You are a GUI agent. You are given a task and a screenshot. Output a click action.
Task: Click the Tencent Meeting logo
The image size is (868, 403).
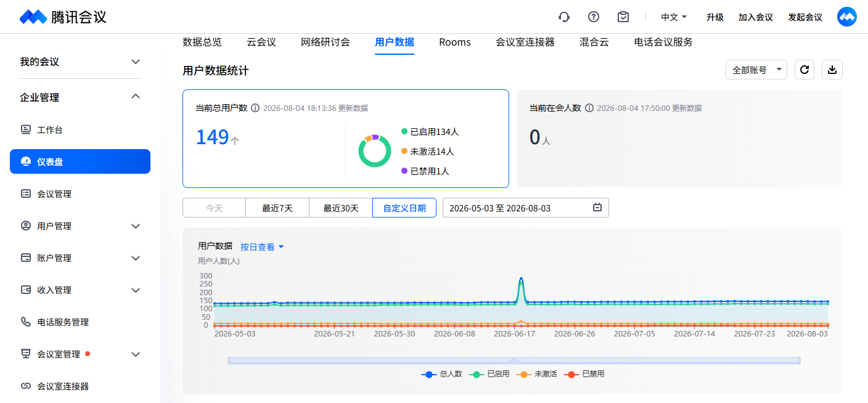tap(63, 17)
